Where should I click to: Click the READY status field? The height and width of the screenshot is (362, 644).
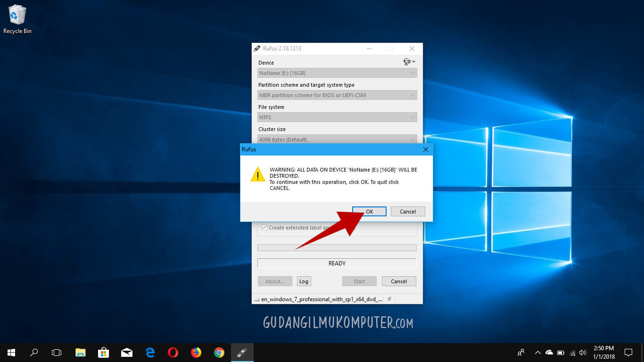coord(337,263)
